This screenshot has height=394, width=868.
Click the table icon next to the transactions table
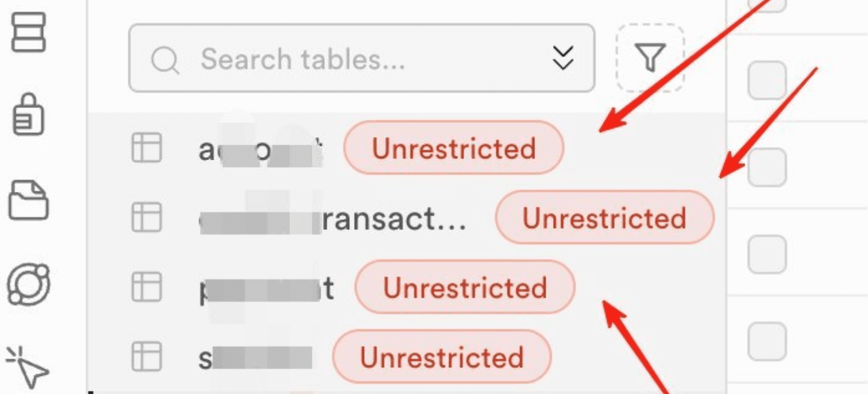point(147,218)
